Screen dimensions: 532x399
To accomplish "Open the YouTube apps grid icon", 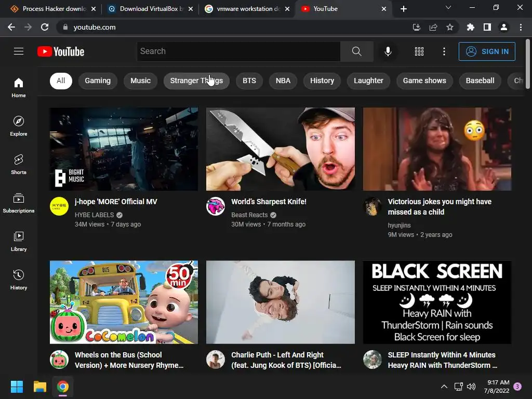I will pos(419,51).
